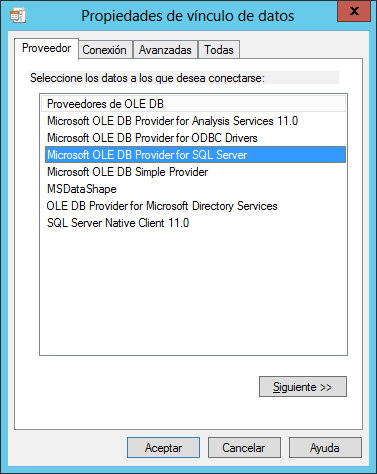The width and height of the screenshot is (377, 474).
Task: Click the dialog title bar text
Action: click(x=188, y=16)
